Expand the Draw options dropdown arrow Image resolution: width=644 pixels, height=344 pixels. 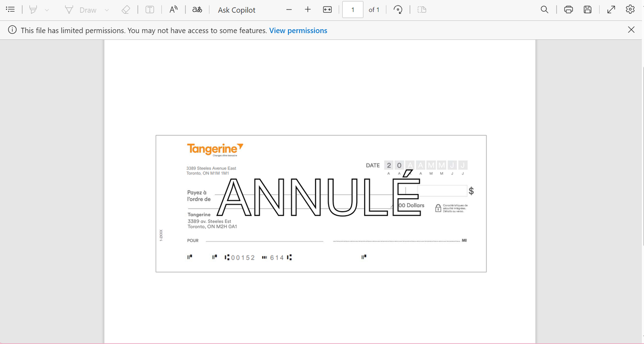tap(107, 10)
